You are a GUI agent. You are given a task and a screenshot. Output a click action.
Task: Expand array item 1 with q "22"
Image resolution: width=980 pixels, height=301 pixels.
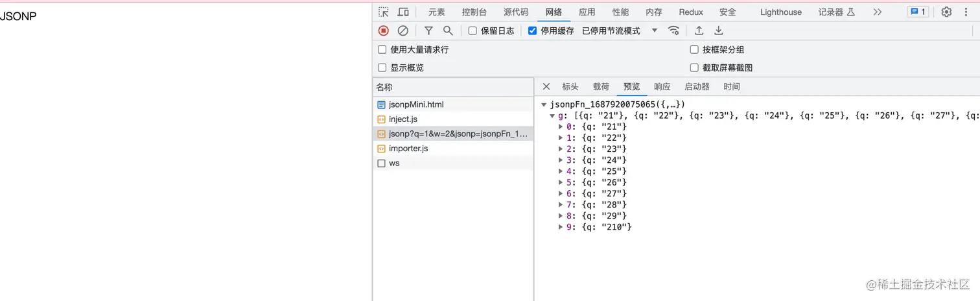561,138
